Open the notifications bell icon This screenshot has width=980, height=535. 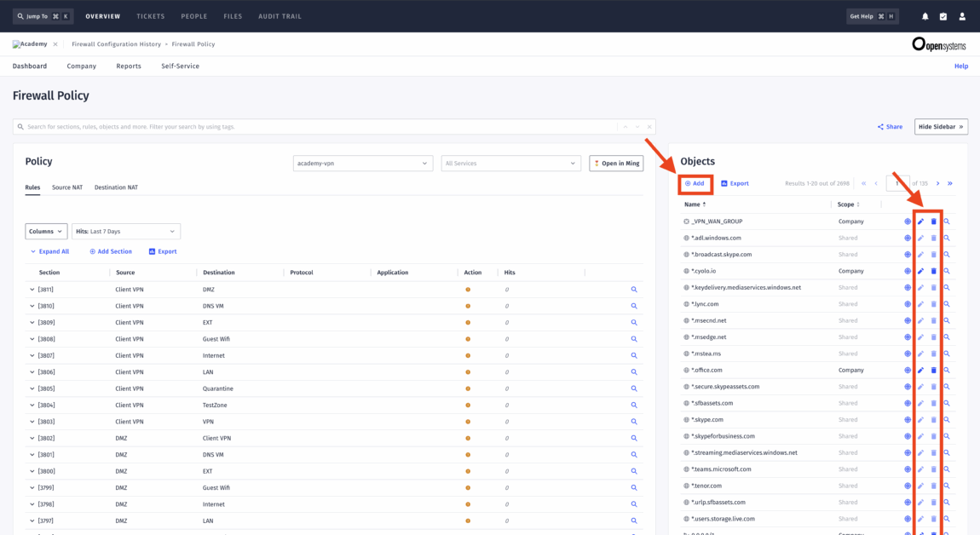coord(925,15)
